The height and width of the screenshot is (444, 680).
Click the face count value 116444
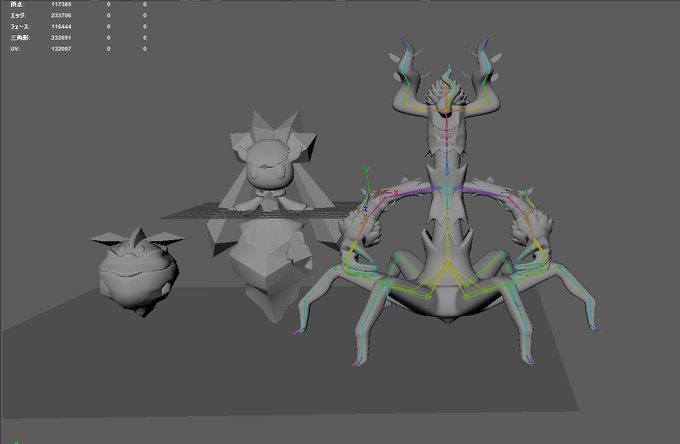point(61,26)
